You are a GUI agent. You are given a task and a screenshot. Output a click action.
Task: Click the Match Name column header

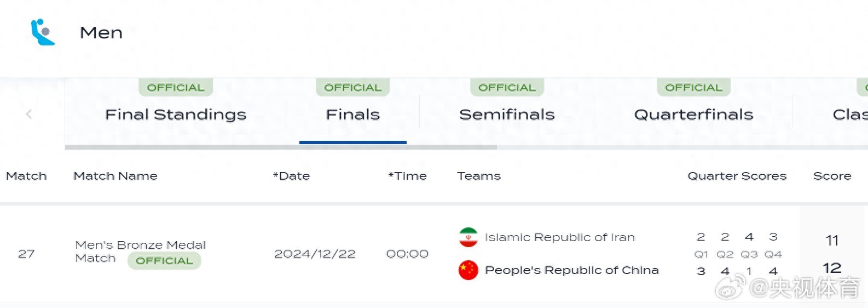(115, 176)
